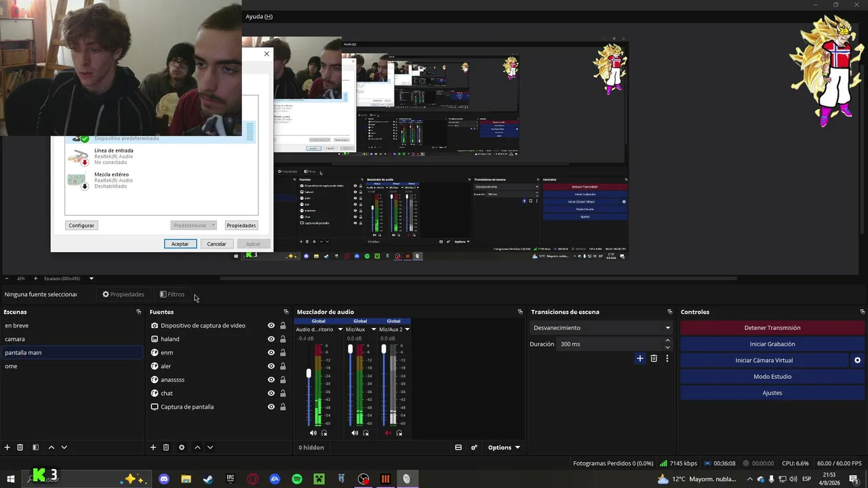Screen dimensions: 868x488
Task: Remove the selected source with the trash icon
Action: coord(166,447)
